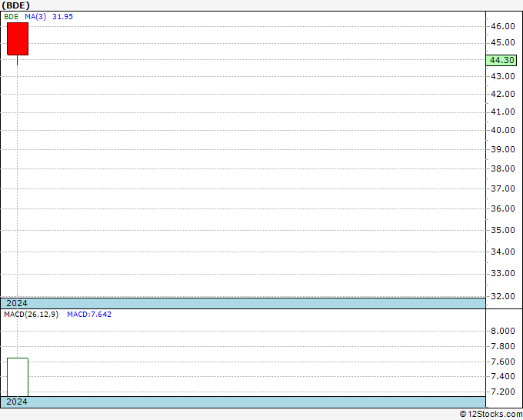
Task: Click the BDE series legend label
Action: tap(11, 17)
